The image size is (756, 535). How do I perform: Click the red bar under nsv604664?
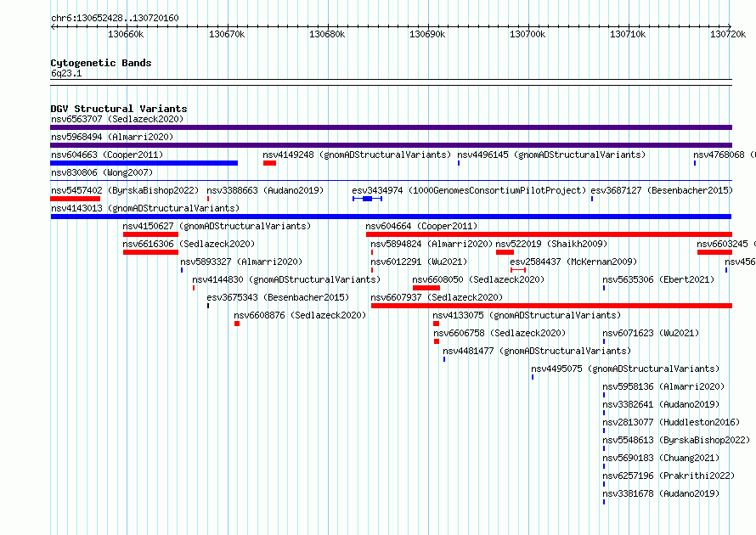coord(549,234)
